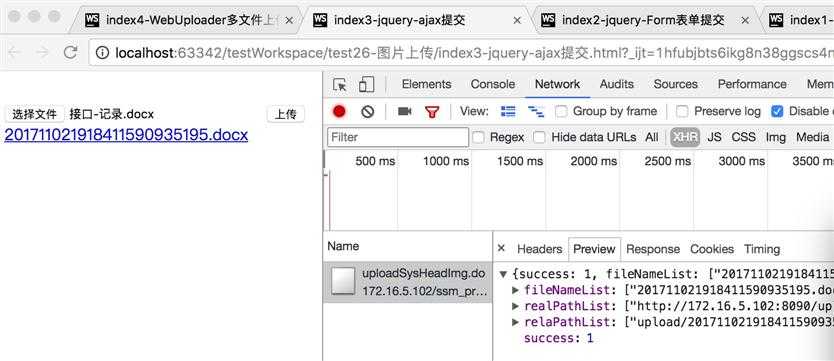Filter requests by All types
The image size is (834, 361).
click(x=652, y=137)
